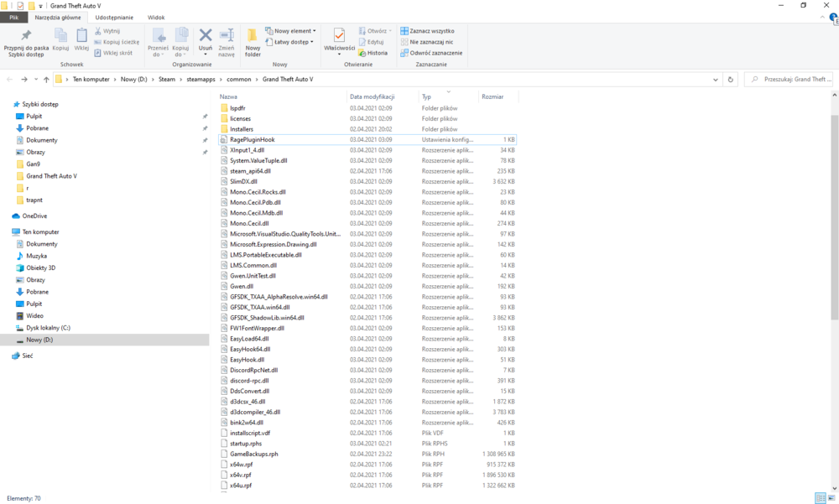Click the search box Przeszukaj
Image resolution: width=839 pixels, height=504 pixels.
pos(789,79)
